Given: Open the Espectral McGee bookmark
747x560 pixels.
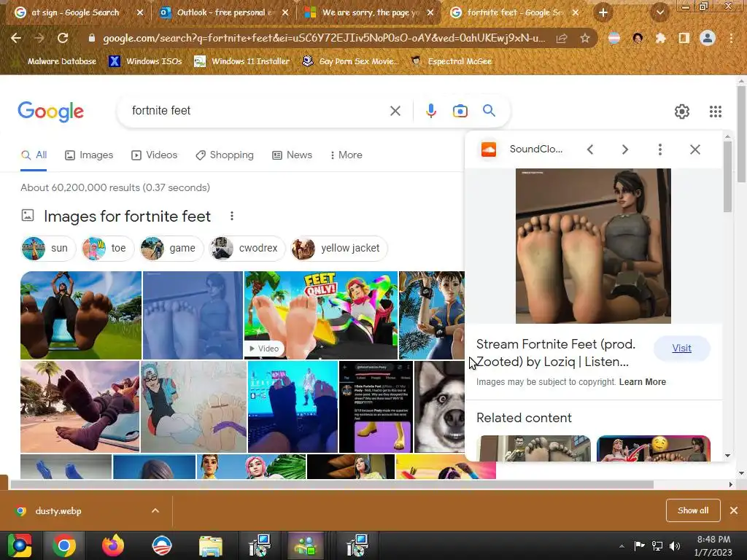Looking at the screenshot, I should (451, 61).
